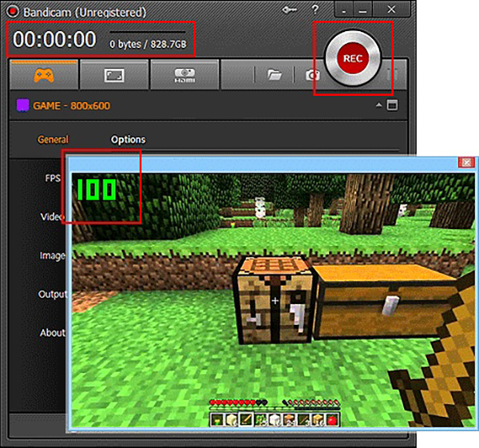Collapse the panel with the up arrow
The image size is (479, 448).
(x=377, y=105)
